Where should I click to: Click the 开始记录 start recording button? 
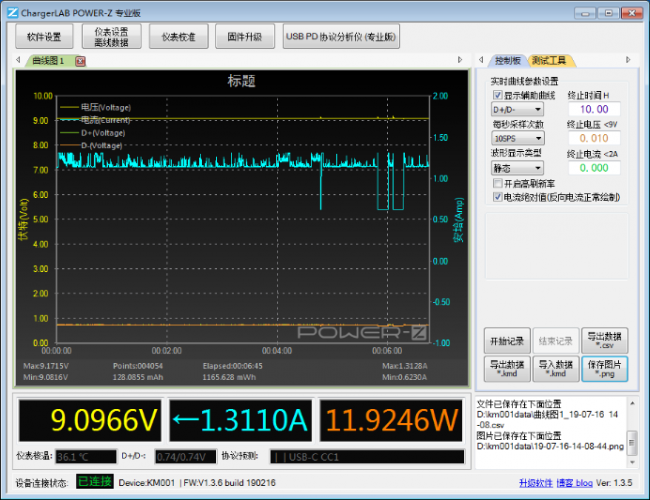507,341
